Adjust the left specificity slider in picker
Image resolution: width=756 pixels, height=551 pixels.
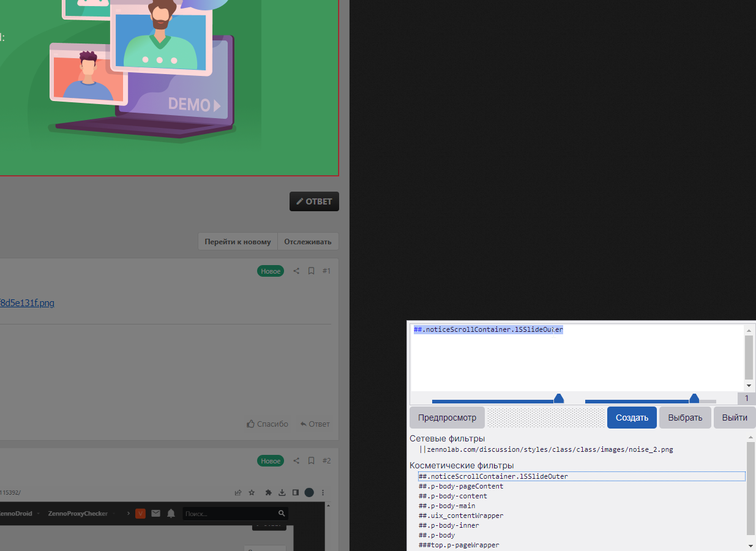(558, 399)
